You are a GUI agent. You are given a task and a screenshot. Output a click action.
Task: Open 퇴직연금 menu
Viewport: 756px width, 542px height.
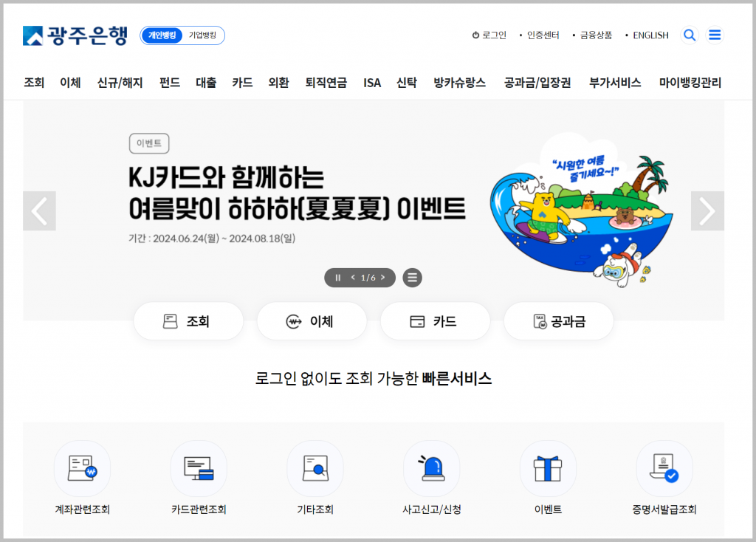click(326, 83)
